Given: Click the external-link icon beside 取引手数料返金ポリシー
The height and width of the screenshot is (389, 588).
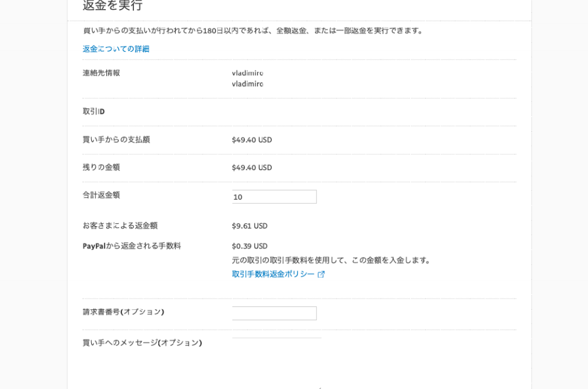Looking at the screenshot, I should coord(321,274).
